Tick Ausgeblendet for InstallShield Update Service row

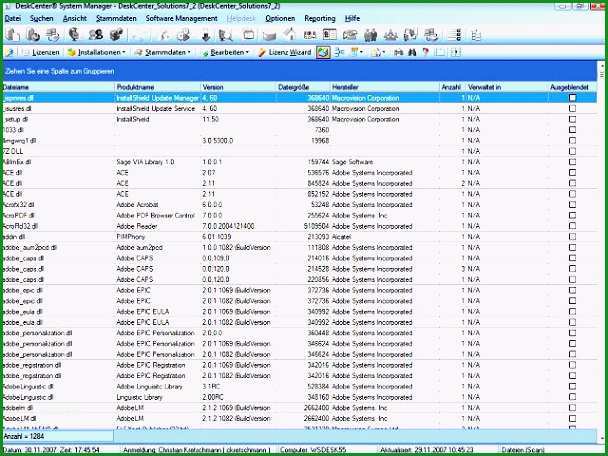(x=572, y=109)
